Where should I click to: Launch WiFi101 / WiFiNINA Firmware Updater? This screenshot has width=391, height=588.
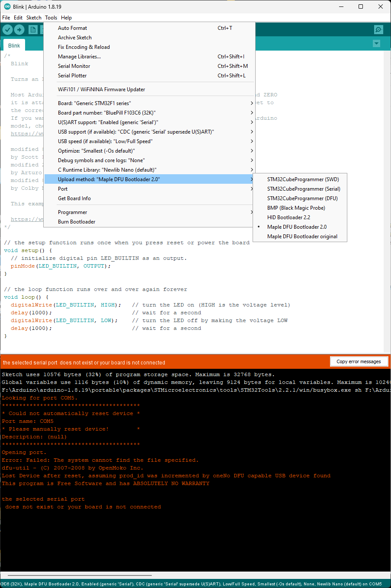click(x=150, y=89)
